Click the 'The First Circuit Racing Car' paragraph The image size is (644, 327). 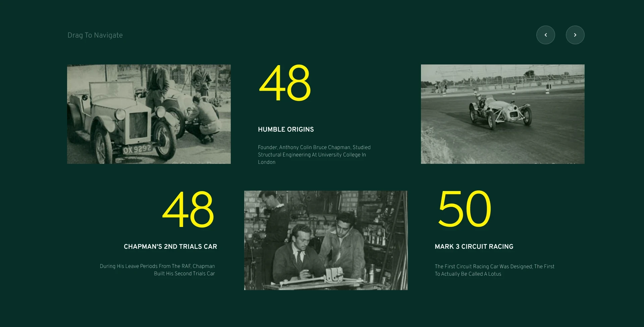click(494, 270)
